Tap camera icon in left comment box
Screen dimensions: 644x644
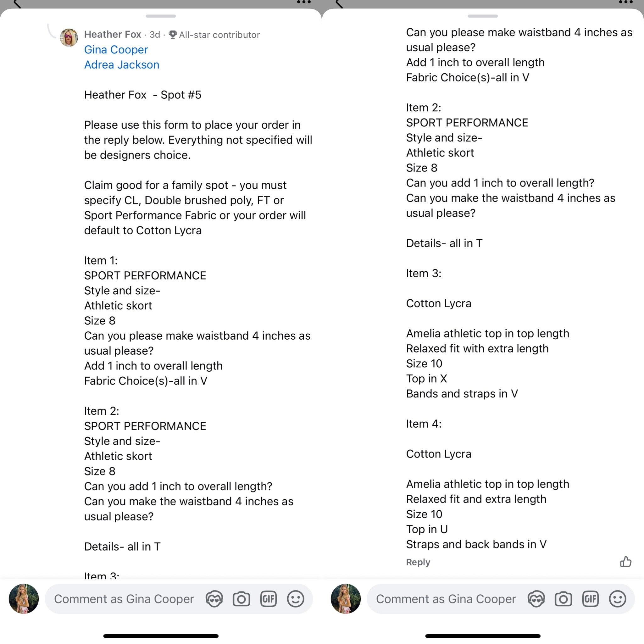241,599
